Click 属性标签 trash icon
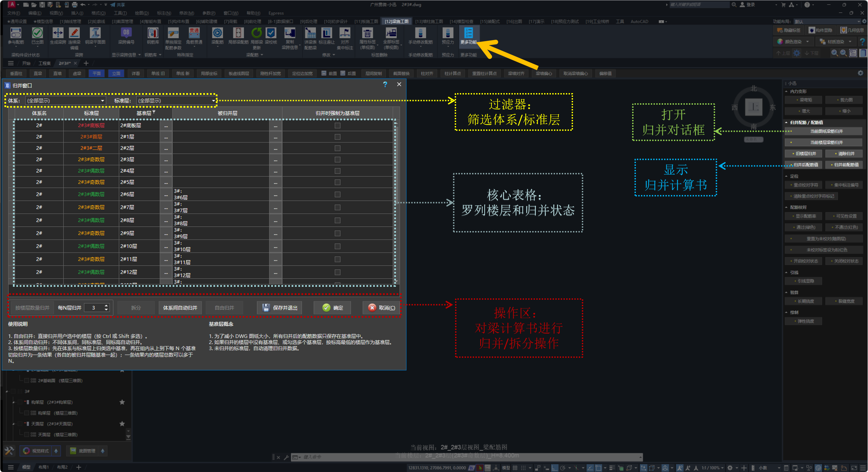This screenshot has width=868, height=472. pos(367,33)
